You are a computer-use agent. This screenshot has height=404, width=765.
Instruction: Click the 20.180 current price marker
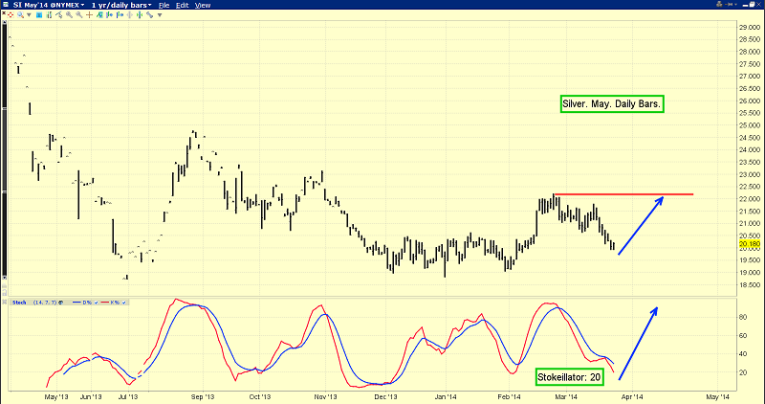pos(749,243)
